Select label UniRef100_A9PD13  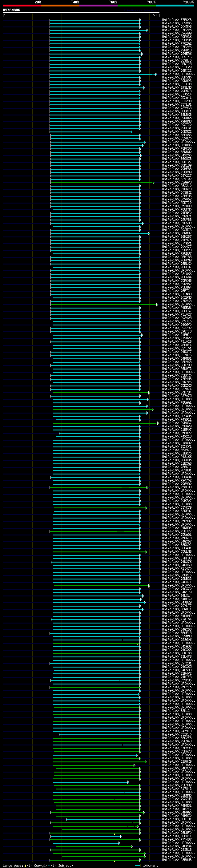[176, 50]
